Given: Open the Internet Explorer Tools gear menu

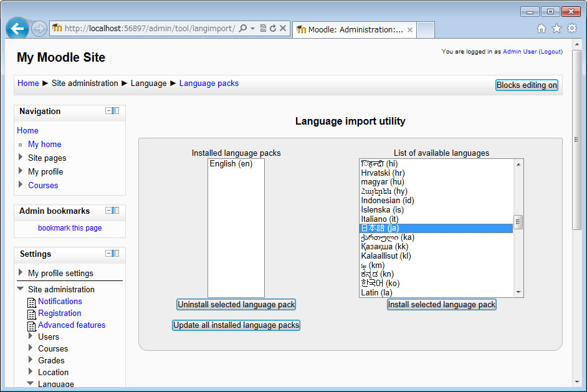Looking at the screenshot, I should click(x=571, y=29).
